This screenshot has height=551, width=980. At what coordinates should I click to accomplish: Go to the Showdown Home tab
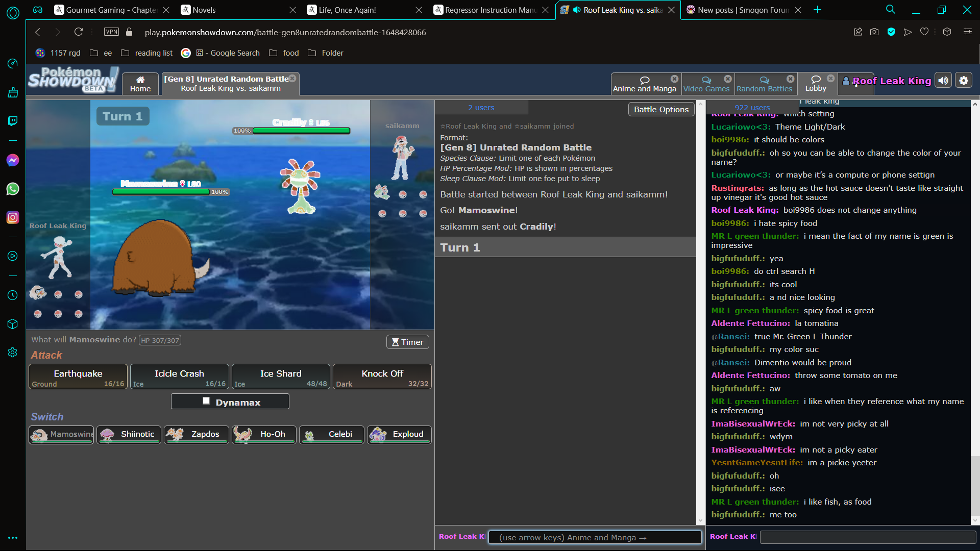click(140, 84)
